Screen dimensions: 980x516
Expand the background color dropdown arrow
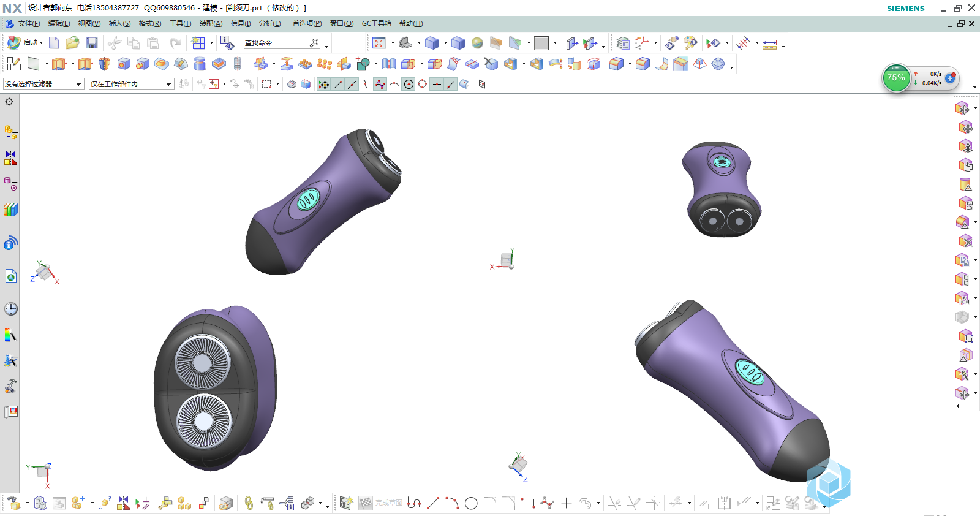point(555,43)
